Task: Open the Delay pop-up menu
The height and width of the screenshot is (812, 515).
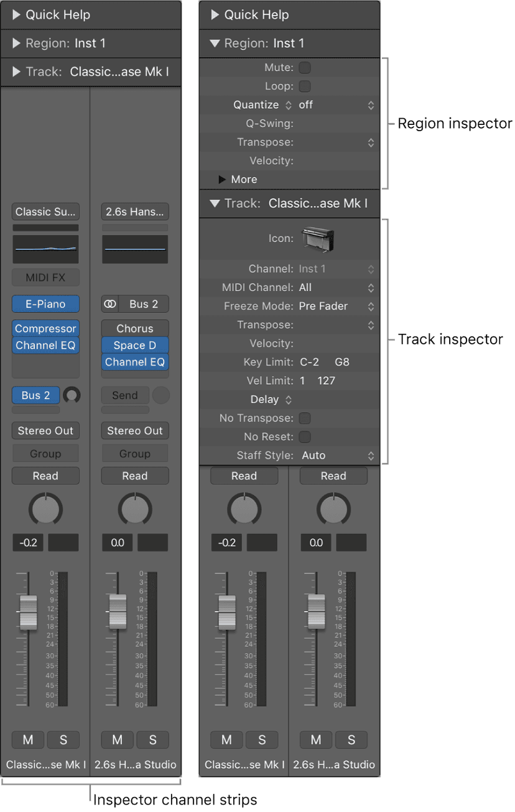Action: coord(271,400)
